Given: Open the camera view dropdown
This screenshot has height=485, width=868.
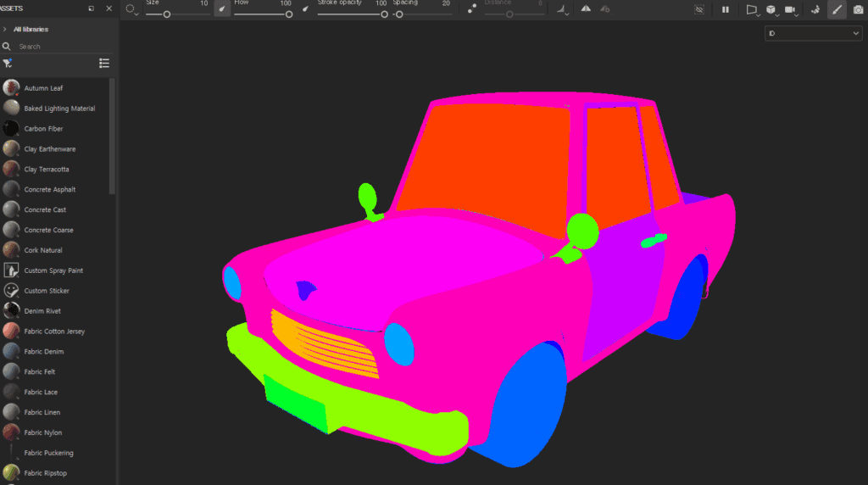Looking at the screenshot, I should point(792,10).
